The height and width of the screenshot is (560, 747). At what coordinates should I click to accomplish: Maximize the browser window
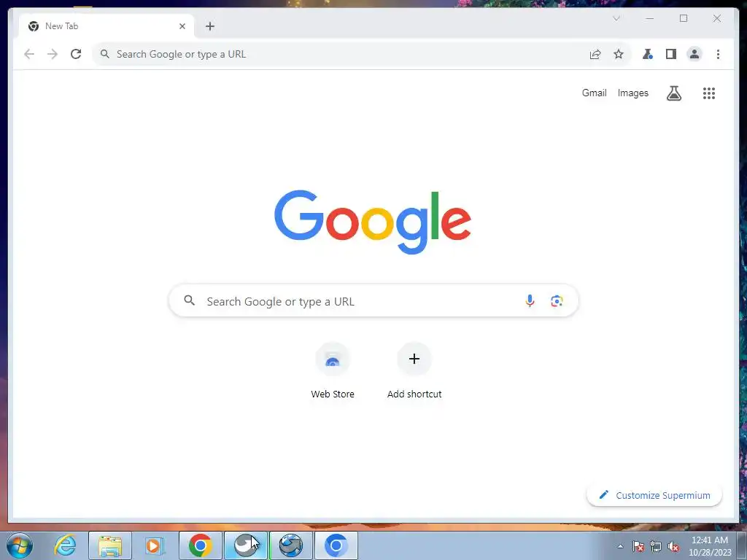coord(684,18)
